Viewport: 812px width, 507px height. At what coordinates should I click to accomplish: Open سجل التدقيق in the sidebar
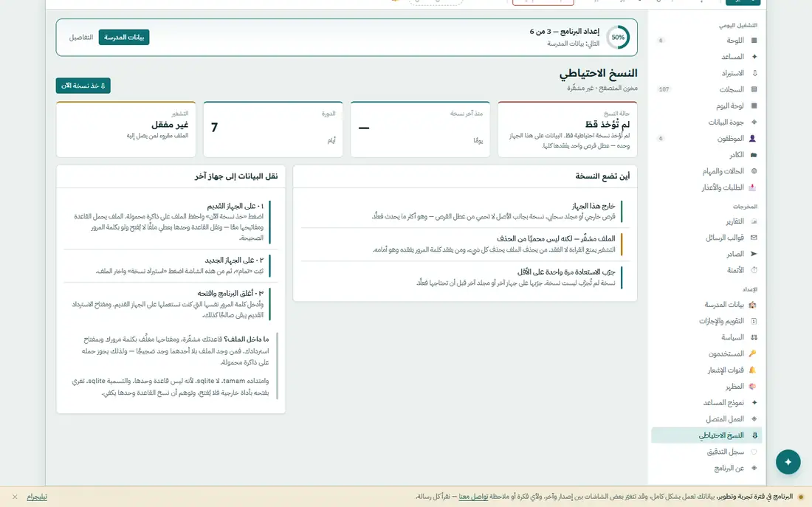point(706,452)
